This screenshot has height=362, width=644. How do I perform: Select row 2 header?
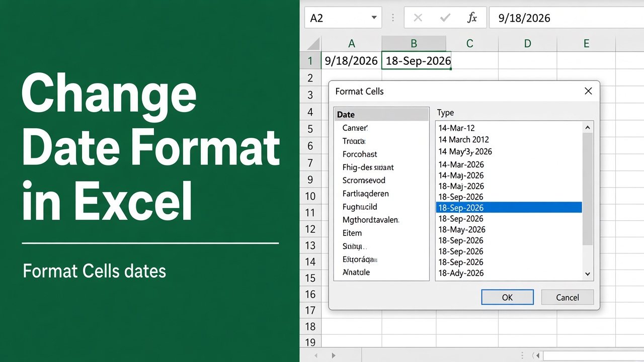click(310, 78)
